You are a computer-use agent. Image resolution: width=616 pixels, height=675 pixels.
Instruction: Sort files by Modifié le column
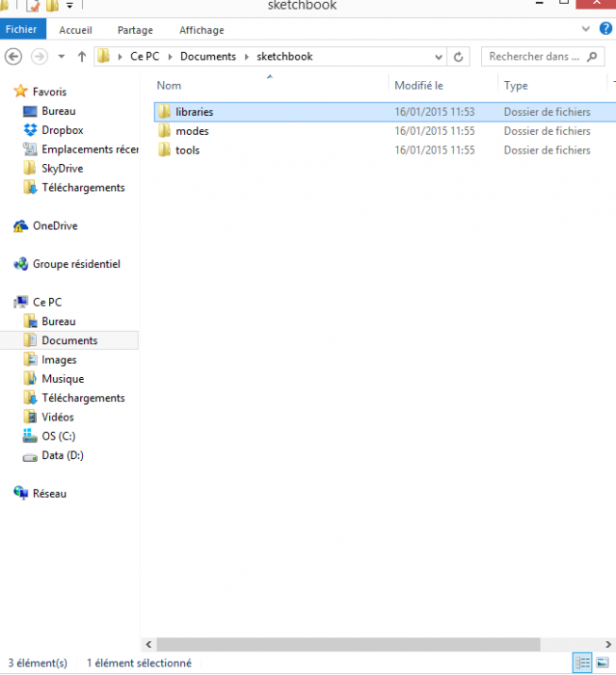(418, 86)
